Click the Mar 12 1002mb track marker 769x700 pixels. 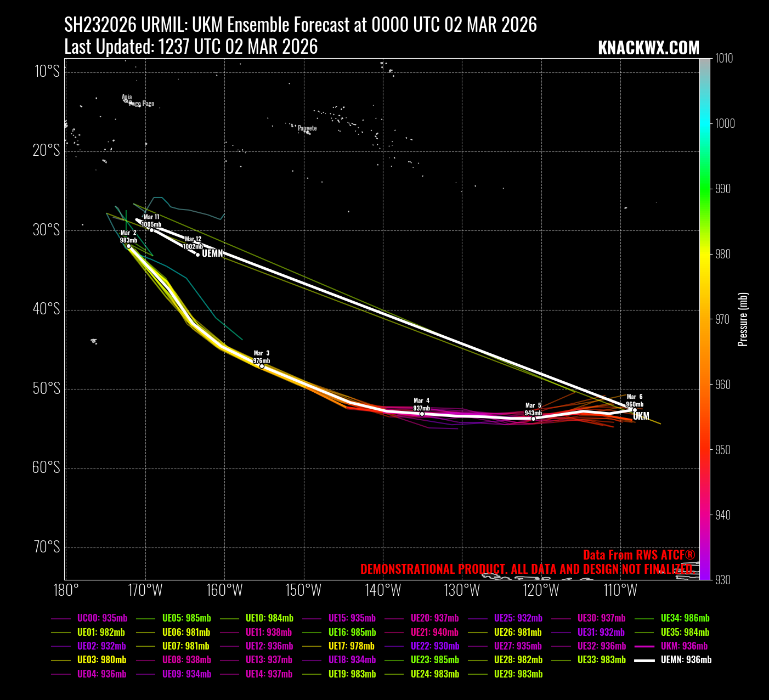tap(197, 254)
